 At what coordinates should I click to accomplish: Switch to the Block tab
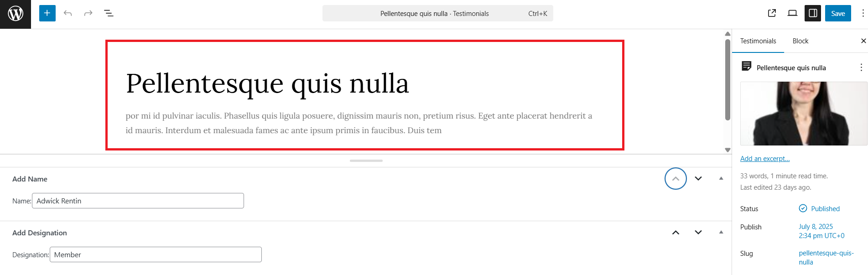(800, 41)
